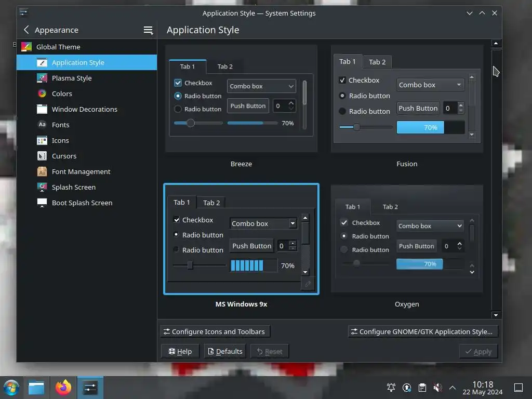532x399 pixels.
Task: Open the start menu launcher in taskbar
Action: [11, 388]
